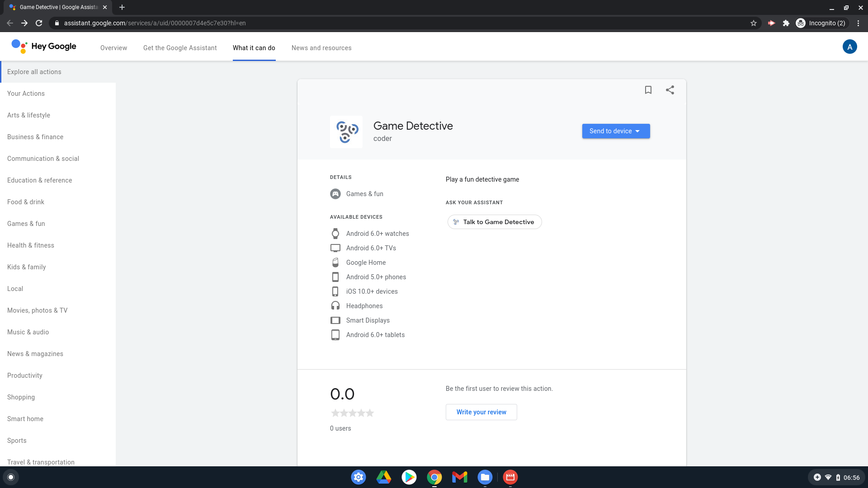The width and height of the screenshot is (868, 488).
Task: Open the Play Store from shelf
Action: [409, 477]
